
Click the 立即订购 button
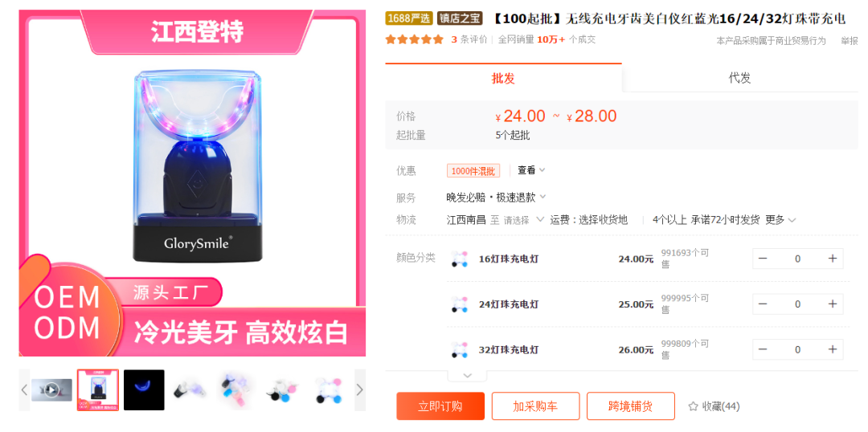[440, 406]
